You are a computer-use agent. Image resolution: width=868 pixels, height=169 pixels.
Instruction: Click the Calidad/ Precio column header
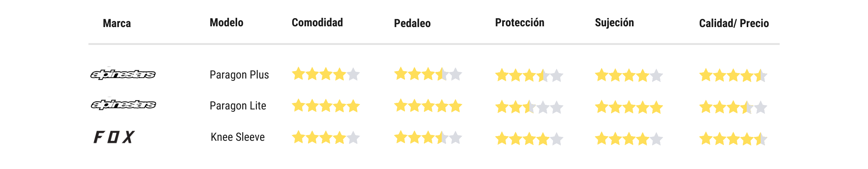(734, 23)
